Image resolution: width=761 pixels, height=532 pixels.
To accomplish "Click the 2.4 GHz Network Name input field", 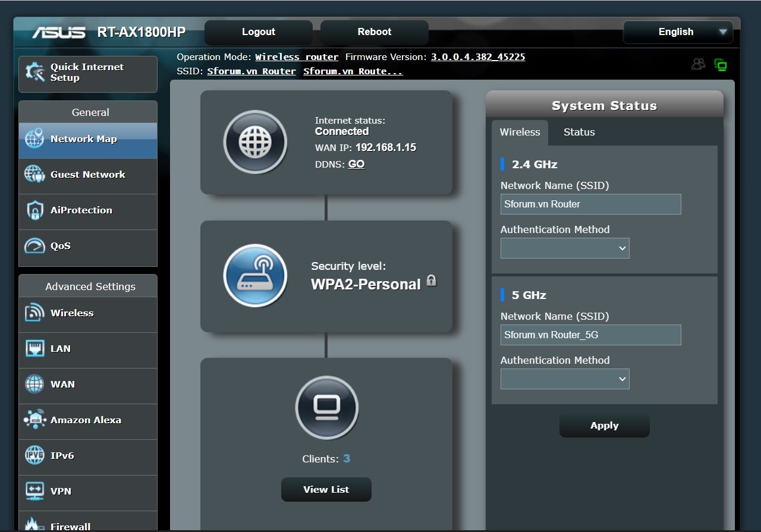I will coord(591,204).
